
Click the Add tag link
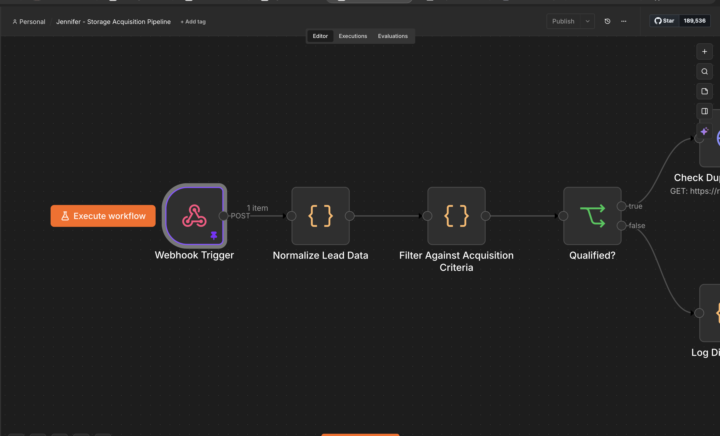tap(193, 22)
